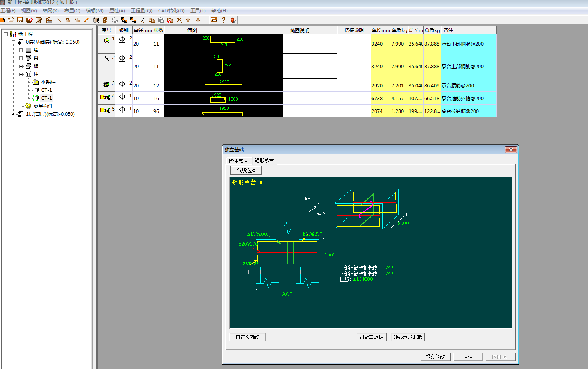Click the move down arrow icon
Screen dimensions: 588x369
198,20
